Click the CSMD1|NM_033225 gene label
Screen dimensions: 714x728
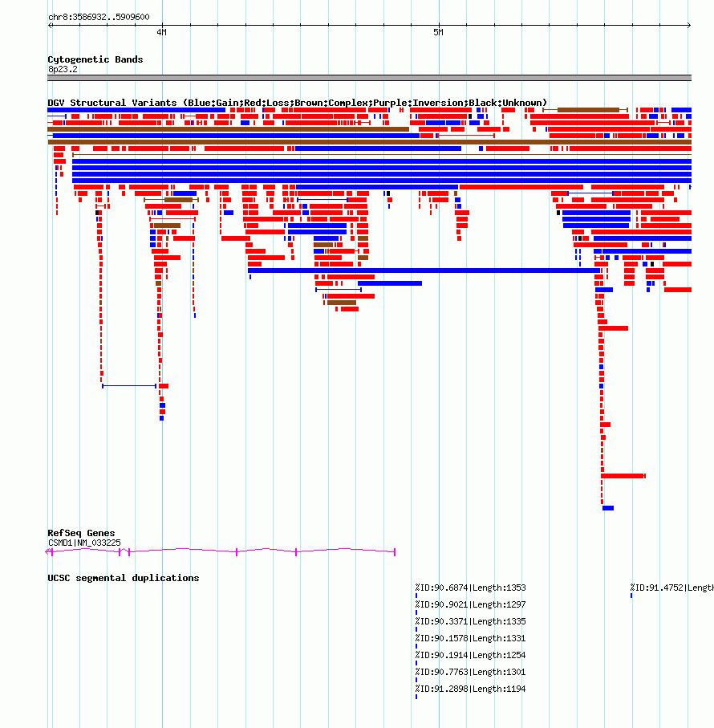click(x=84, y=543)
